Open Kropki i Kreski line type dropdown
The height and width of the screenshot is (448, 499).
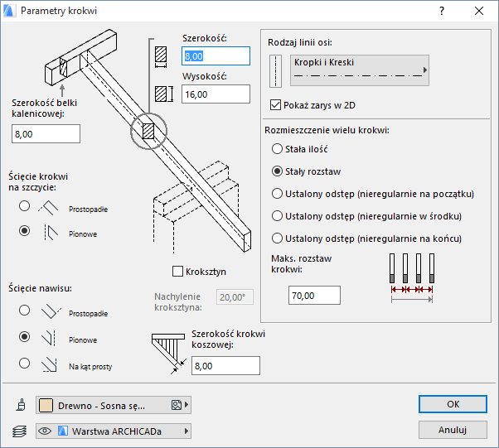[360, 70]
